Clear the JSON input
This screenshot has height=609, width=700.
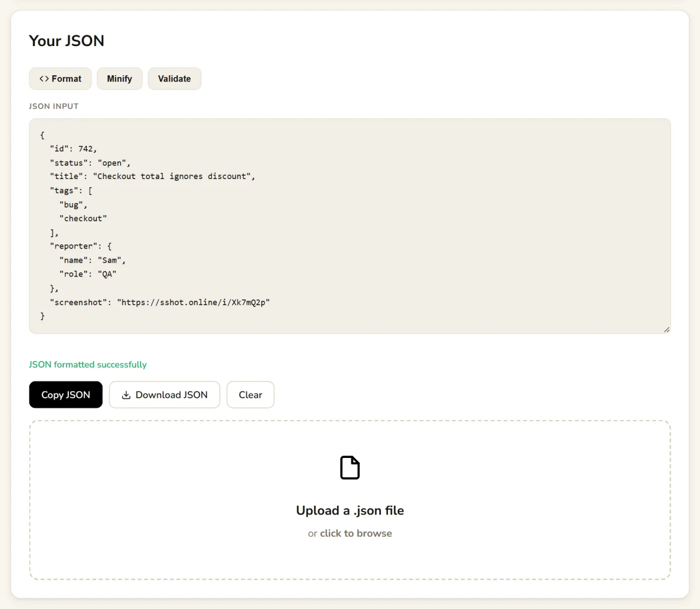click(250, 395)
